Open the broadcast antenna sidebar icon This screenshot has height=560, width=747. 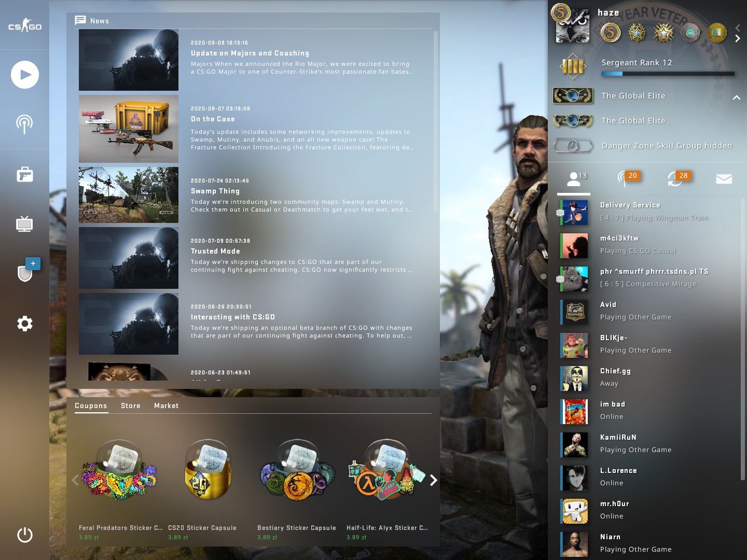click(x=24, y=123)
